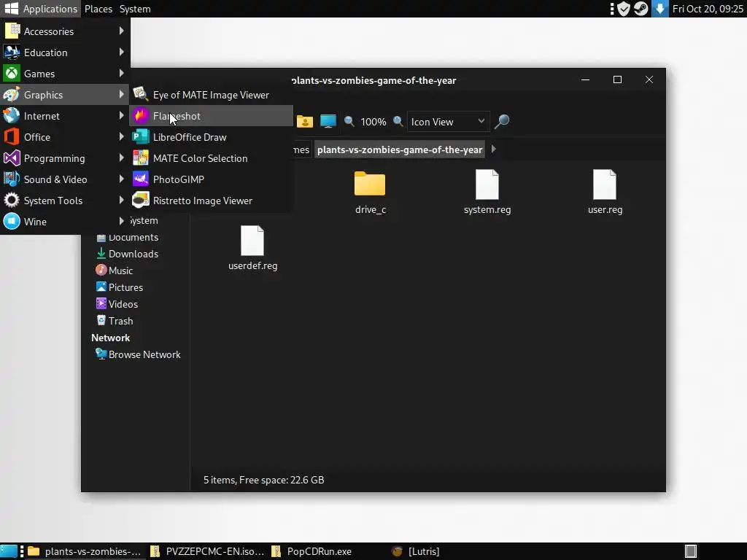The width and height of the screenshot is (747, 560).
Task: Expand the Accessories category
Action: click(65, 31)
